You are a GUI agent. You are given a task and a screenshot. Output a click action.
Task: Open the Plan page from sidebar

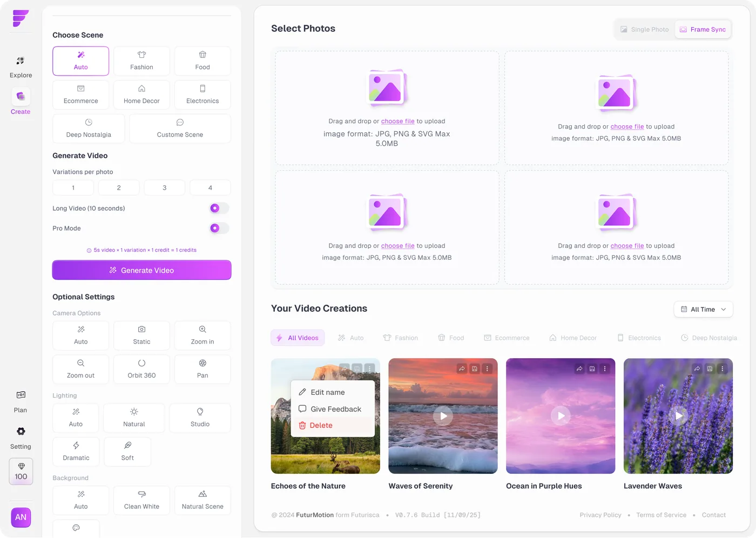coord(21,401)
